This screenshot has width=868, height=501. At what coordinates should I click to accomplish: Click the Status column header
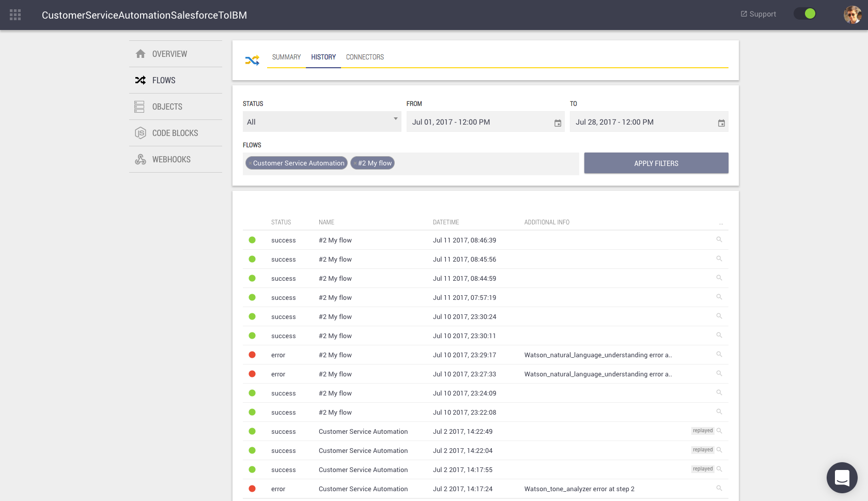(x=281, y=222)
